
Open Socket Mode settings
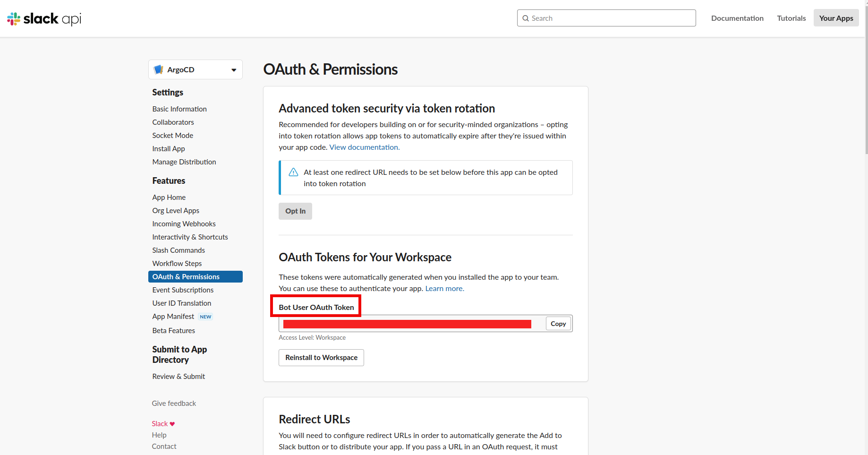tap(172, 135)
